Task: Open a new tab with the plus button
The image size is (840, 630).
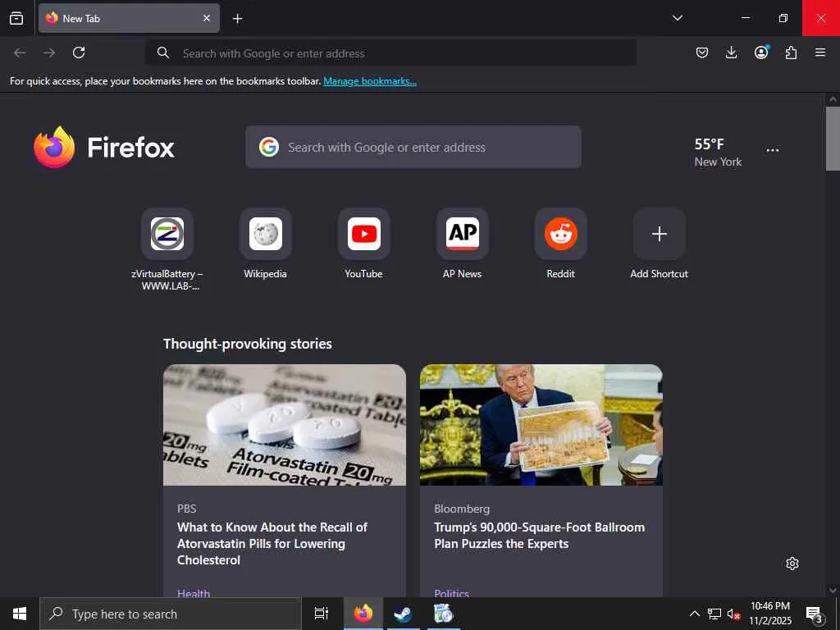Action: [x=237, y=19]
